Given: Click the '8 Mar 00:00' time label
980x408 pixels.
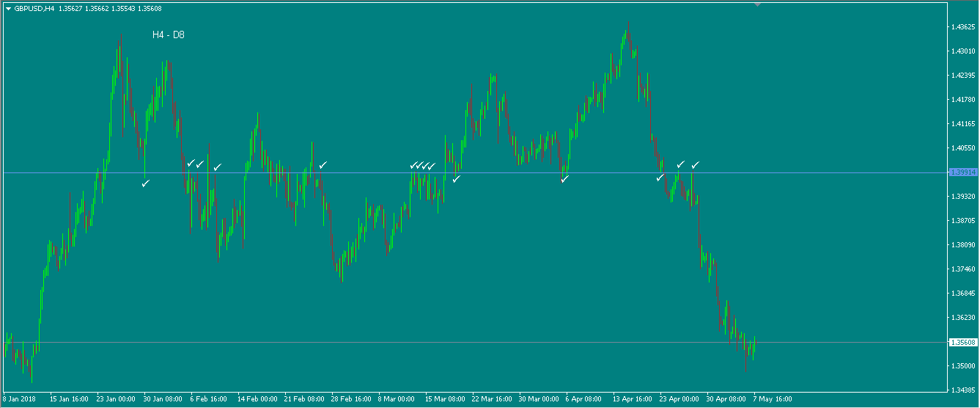Looking at the screenshot, I should 397,400.
